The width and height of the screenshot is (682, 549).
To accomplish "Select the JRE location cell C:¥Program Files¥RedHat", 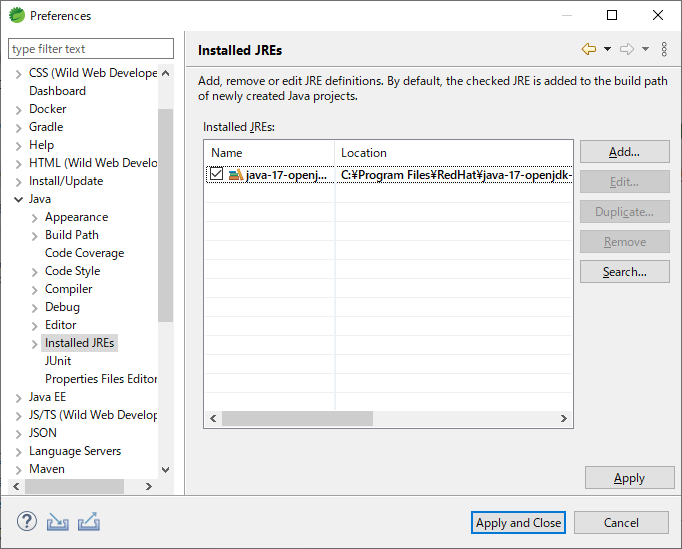I will coord(454,175).
